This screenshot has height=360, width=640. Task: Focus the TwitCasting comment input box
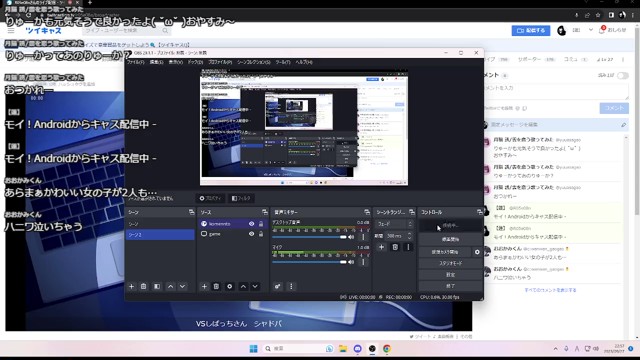point(556,91)
